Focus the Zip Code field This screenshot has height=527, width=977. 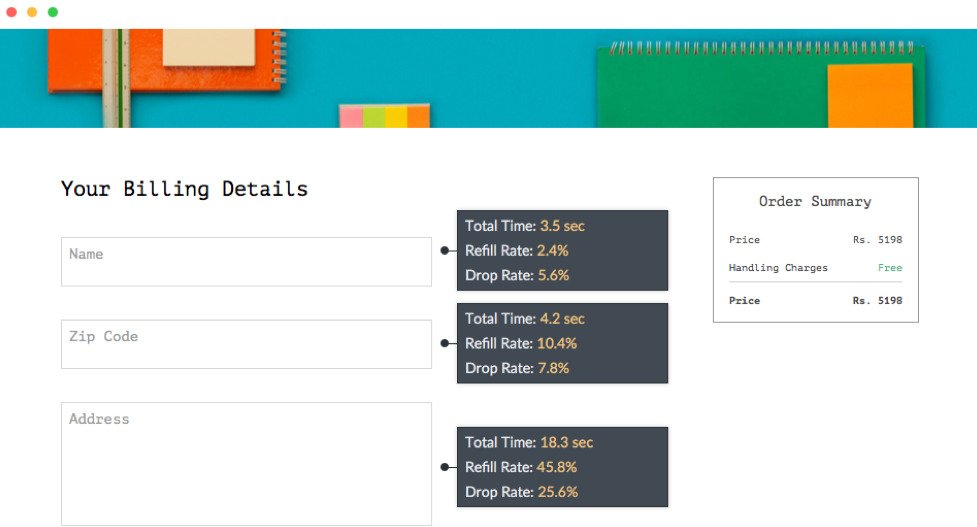246,344
